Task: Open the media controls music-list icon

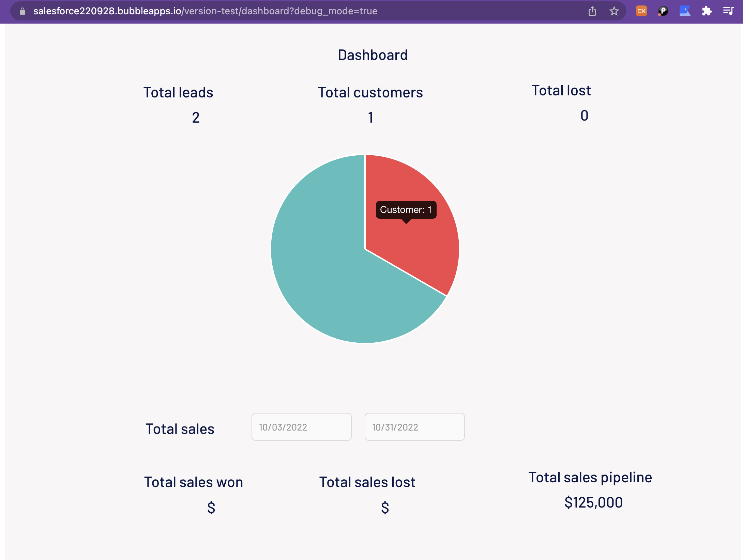Action: [728, 11]
